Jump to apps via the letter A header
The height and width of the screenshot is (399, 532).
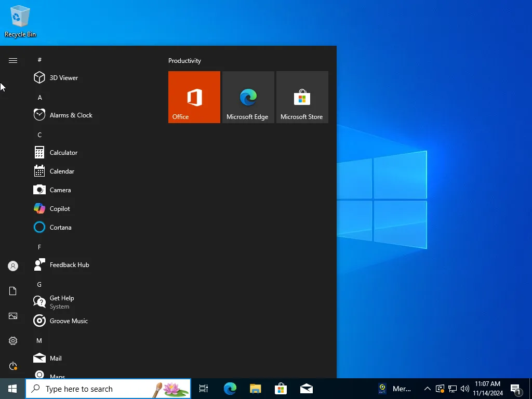(39, 97)
